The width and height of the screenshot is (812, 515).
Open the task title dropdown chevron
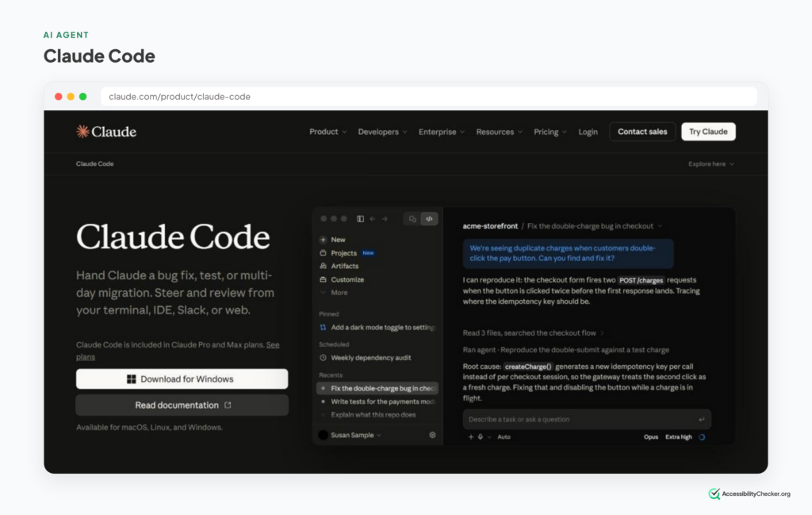pyautogui.click(x=660, y=226)
